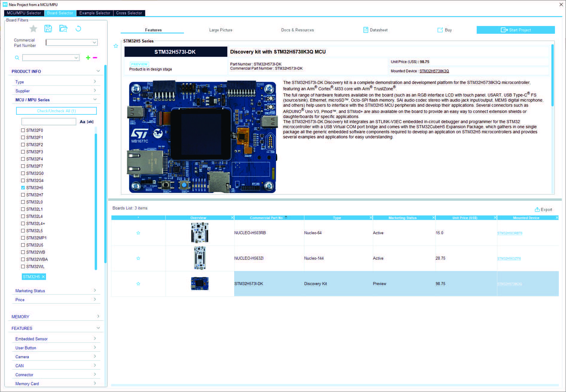Click the MCU series filter text field
The height and width of the screenshot is (392, 566).
[x=49, y=122]
